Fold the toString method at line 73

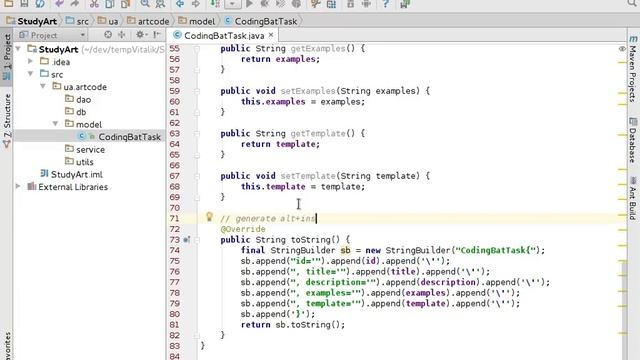click(197, 240)
